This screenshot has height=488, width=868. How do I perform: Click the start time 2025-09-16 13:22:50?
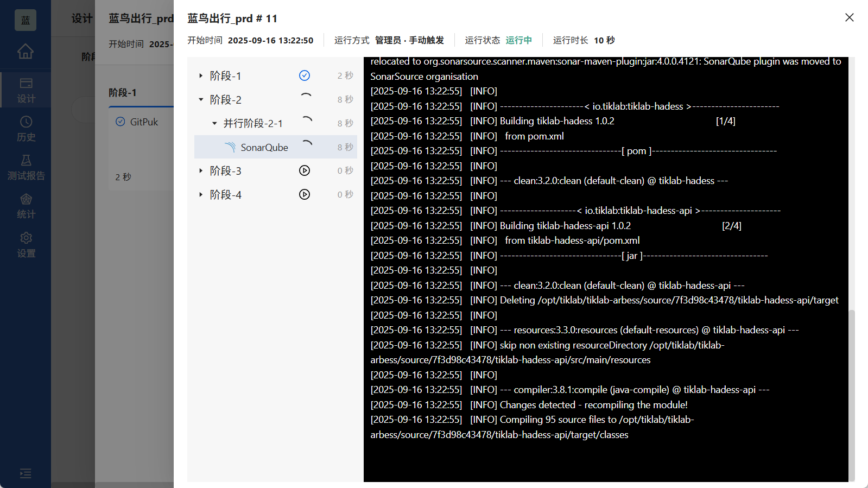(x=270, y=40)
